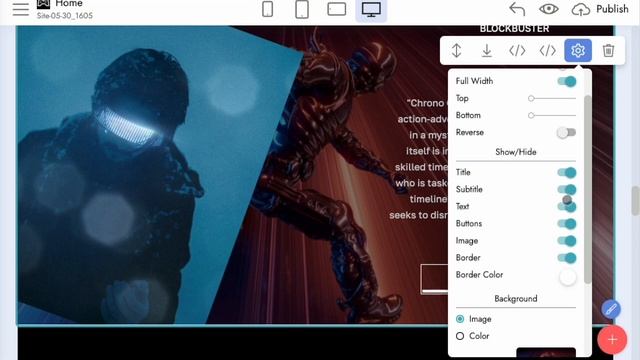Toggle the Full Width switch
Image resolution: width=640 pixels, height=360 pixels.
pyautogui.click(x=567, y=81)
